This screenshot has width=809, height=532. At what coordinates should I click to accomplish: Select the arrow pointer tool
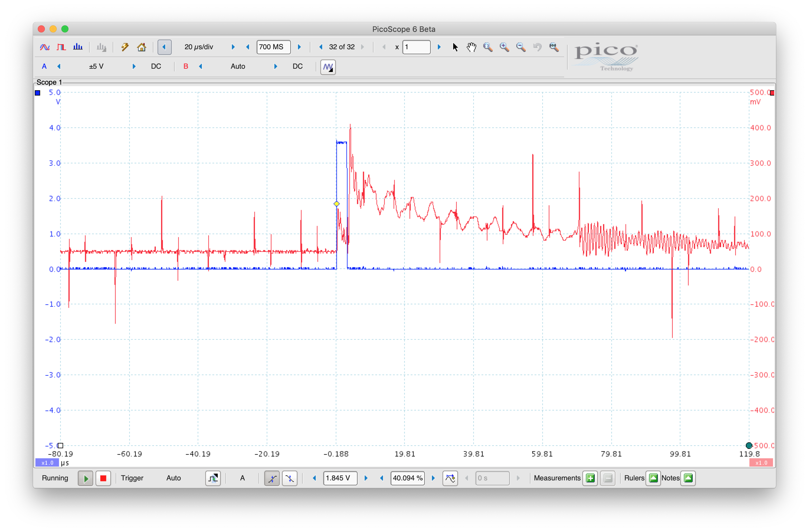point(456,47)
